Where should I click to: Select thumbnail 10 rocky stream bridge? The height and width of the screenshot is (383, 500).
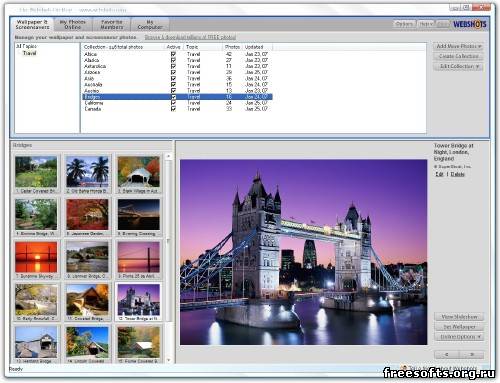[x=36, y=302]
